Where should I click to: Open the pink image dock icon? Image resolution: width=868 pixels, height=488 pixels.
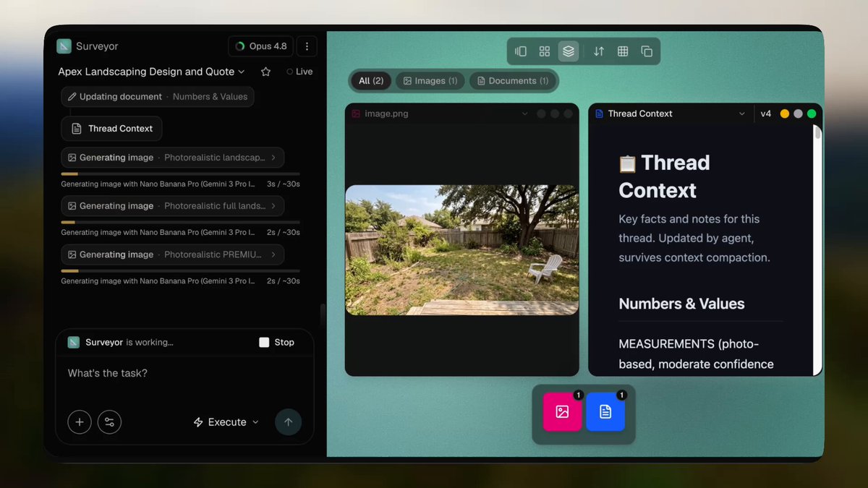[562, 411]
